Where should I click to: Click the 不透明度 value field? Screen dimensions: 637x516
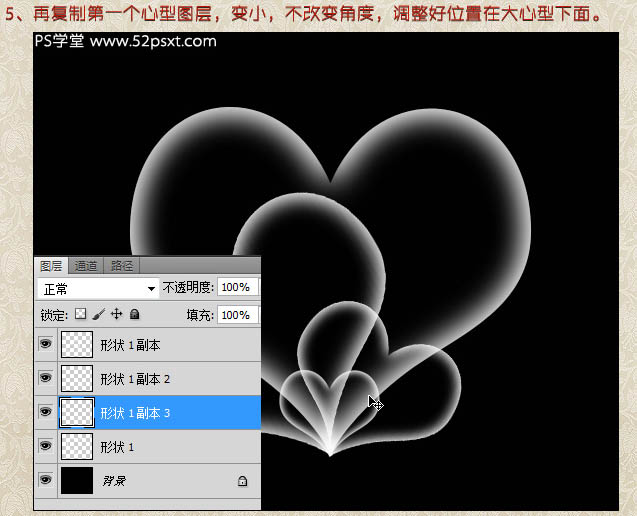click(236, 288)
